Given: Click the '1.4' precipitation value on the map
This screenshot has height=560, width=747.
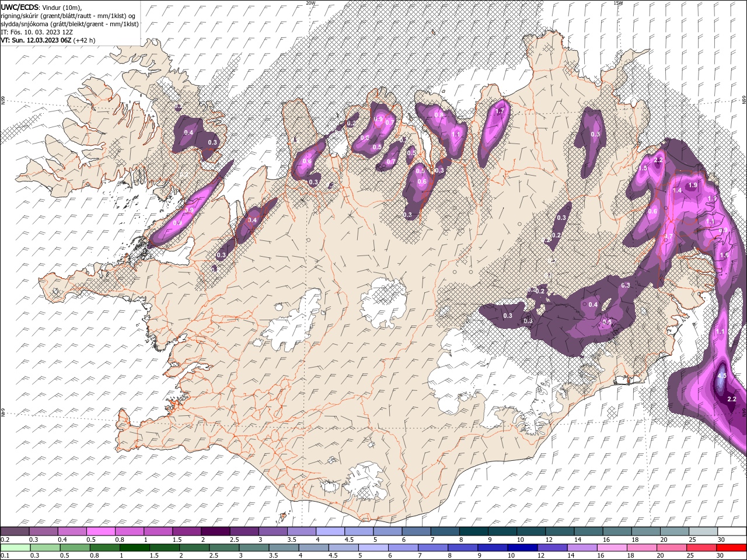Looking at the screenshot, I should (x=678, y=191).
